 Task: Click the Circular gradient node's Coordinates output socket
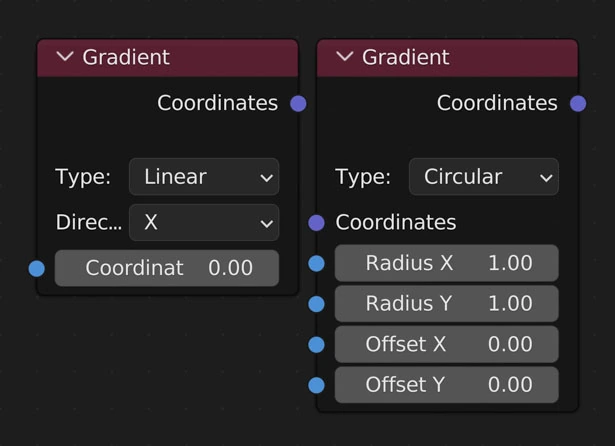coord(578,103)
